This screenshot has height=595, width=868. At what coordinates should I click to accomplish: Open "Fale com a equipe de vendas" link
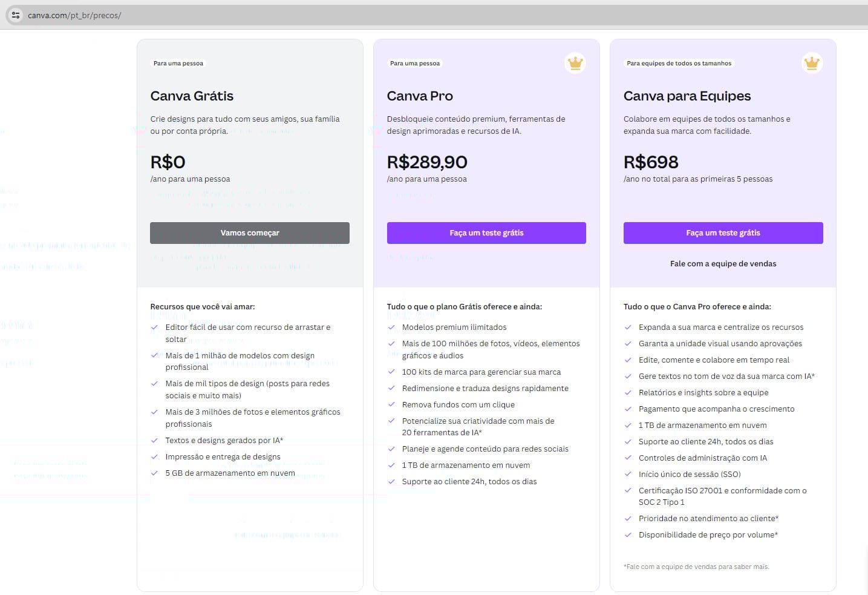tap(723, 264)
